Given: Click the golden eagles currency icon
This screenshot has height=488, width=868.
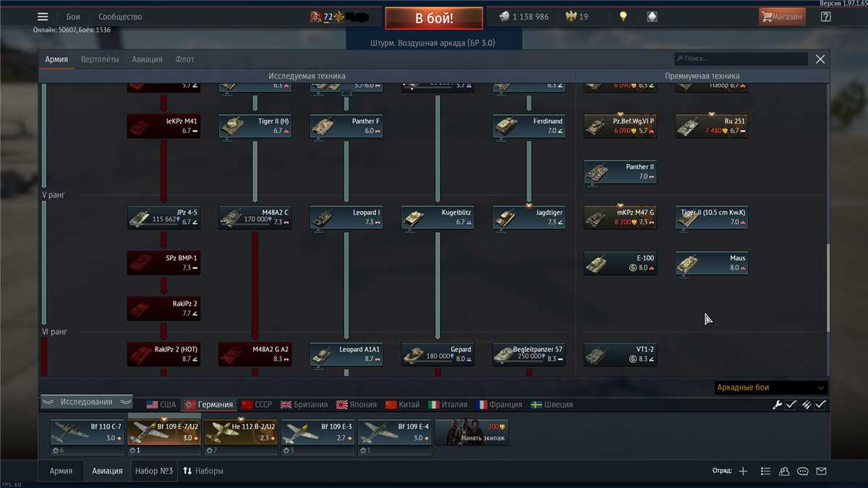Looking at the screenshot, I should 571,17.
